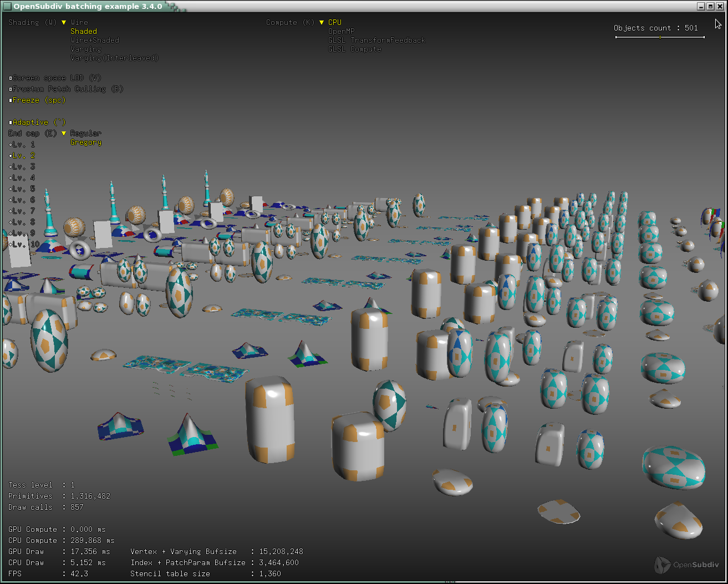Set subdivision level to Lv. 1
This screenshot has height=584, width=728.
pyautogui.click(x=11, y=145)
